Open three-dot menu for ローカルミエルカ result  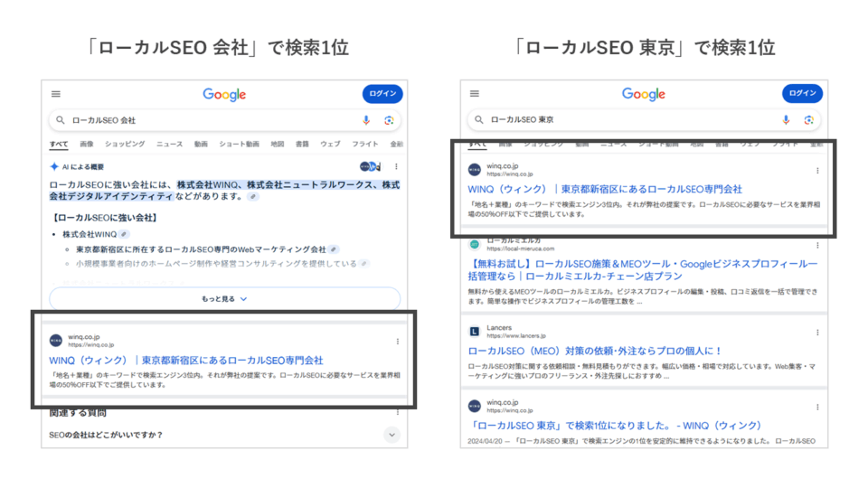817,245
